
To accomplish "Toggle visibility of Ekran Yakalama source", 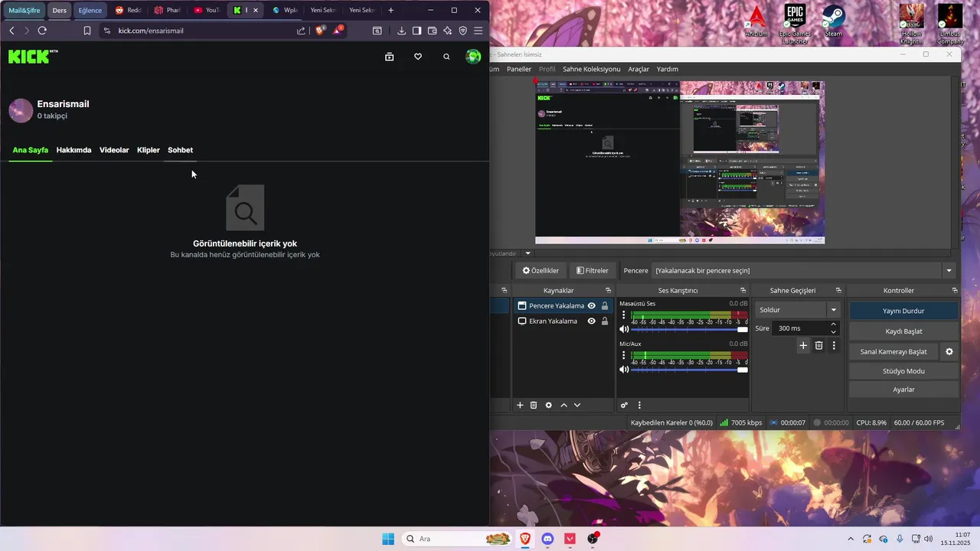I will click(x=591, y=321).
